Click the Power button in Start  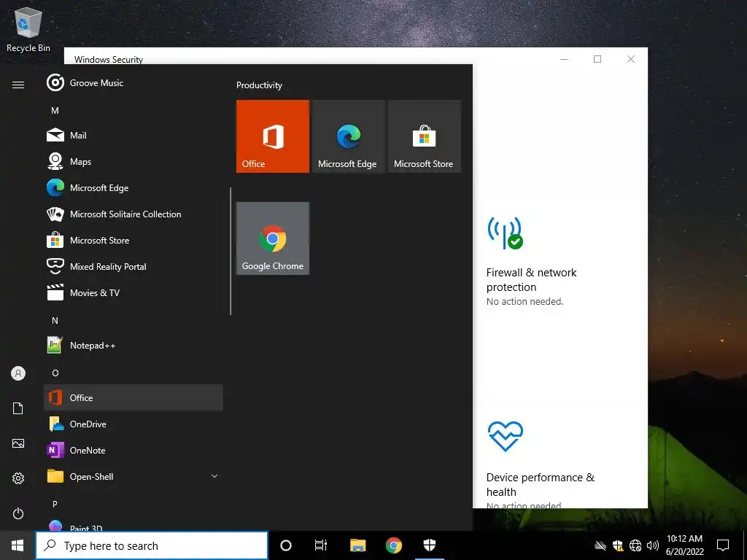click(18, 513)
